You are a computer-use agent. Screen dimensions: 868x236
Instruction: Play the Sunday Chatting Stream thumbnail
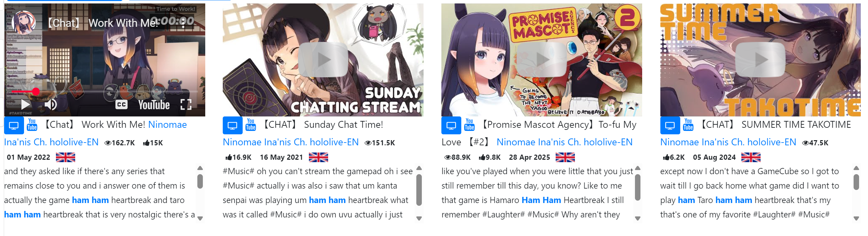(323, 60)
